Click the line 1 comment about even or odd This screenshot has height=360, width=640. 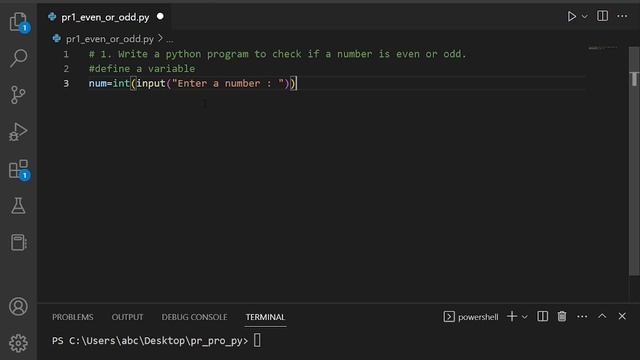point(278,54)
